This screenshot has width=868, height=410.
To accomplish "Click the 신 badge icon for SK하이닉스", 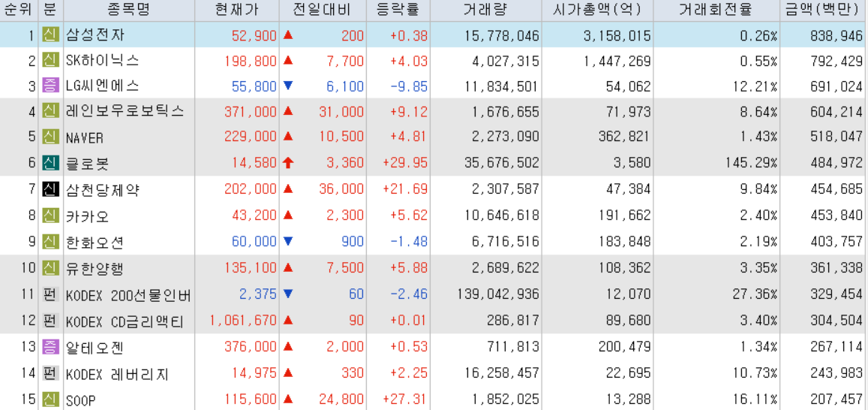I will coord(50,60).
